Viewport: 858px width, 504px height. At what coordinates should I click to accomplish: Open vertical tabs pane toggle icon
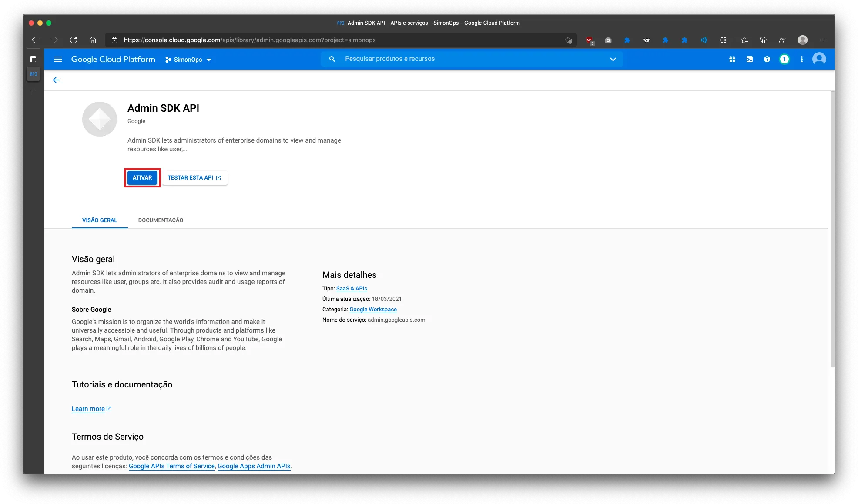coord(33,59)
